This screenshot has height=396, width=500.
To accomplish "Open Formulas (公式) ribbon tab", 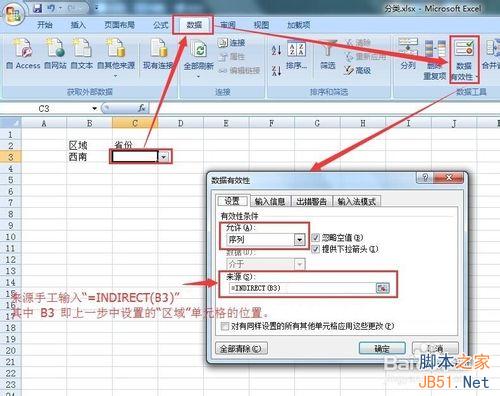I will 161,25.
